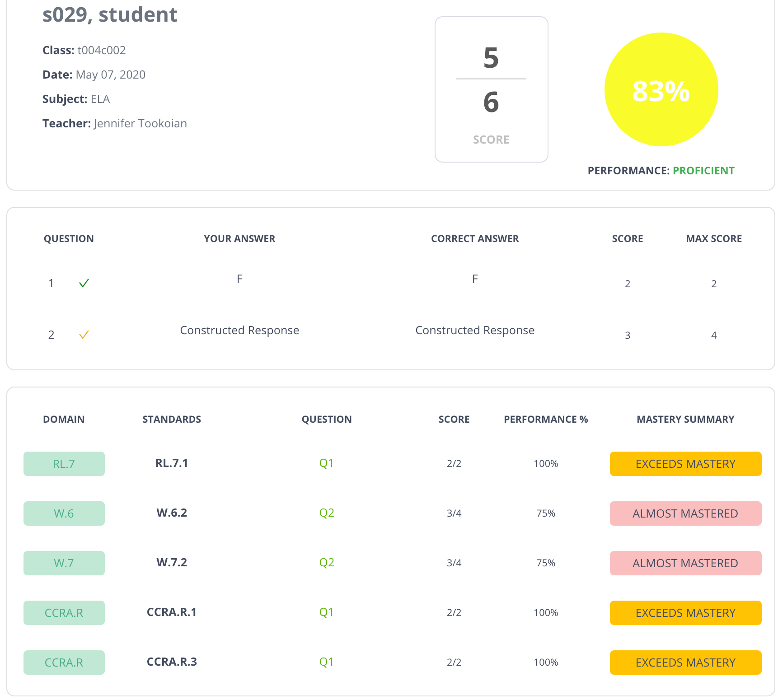Click the 'YOUR ANSWER' column header

pos(239,239)
